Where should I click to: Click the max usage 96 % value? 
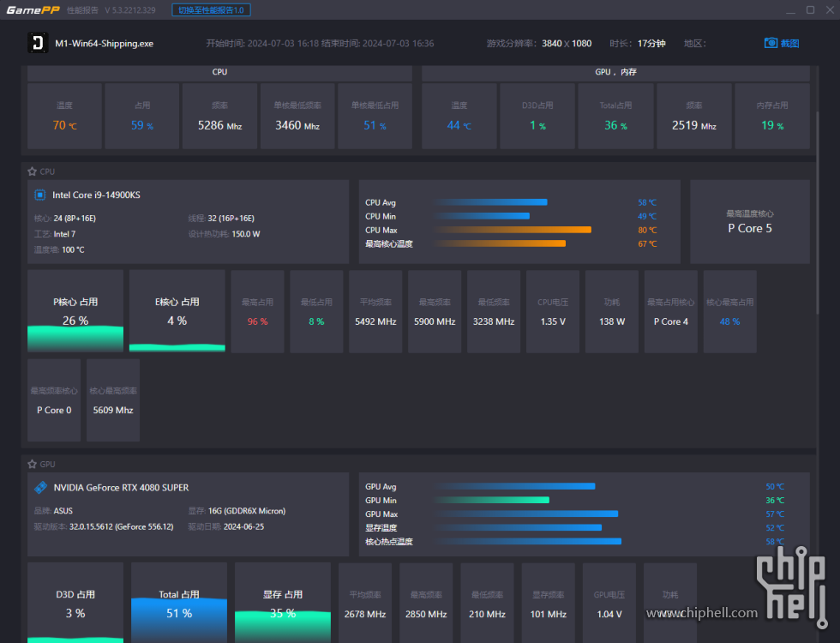(x=258, y=321)
